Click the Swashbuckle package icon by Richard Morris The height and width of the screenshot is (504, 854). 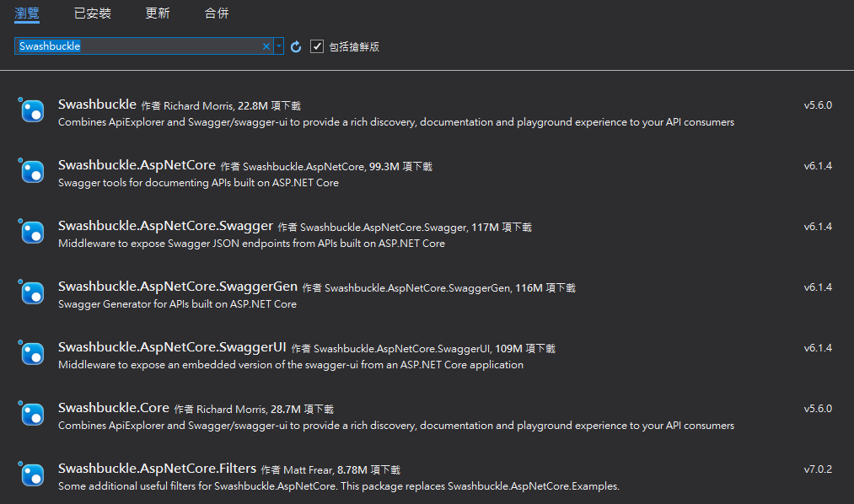(31, 111)
